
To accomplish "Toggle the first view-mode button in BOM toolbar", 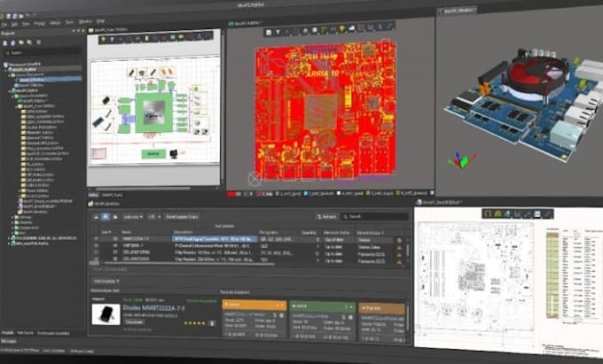I will pos(96,217).
